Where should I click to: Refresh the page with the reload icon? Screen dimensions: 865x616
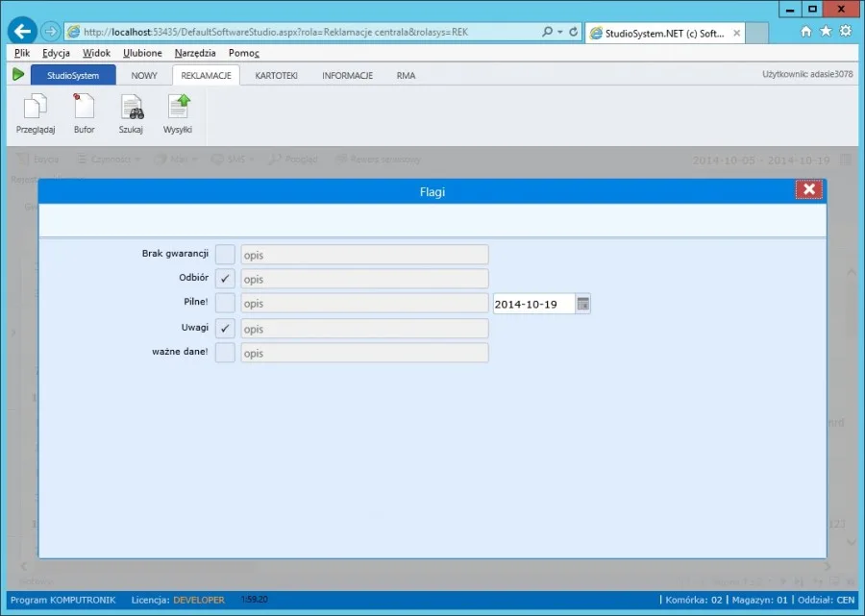[x=573, y=32]
